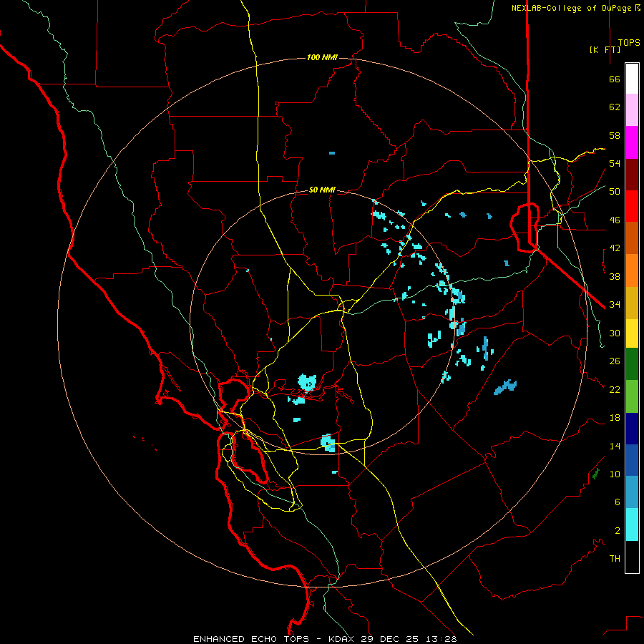Click the red closed lake outline near right border

pyautogui.click(x=525, y=227)
